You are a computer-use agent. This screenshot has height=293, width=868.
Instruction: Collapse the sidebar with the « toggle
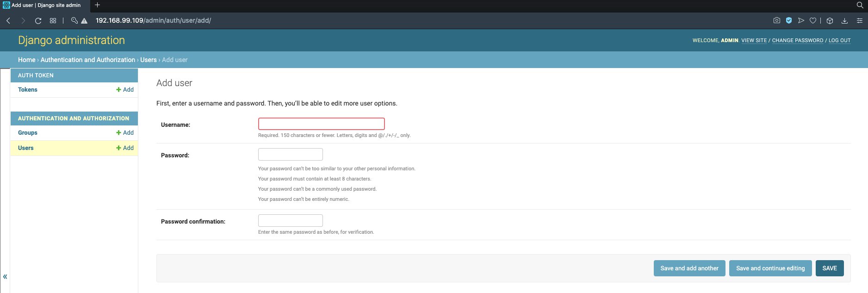[5, 276]
